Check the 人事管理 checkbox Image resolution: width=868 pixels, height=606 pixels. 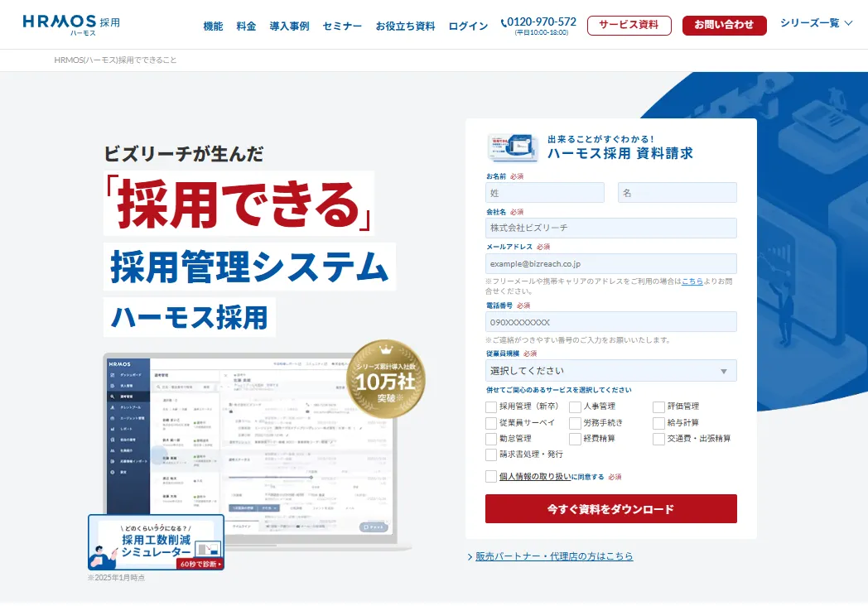[x=575, y=406]
